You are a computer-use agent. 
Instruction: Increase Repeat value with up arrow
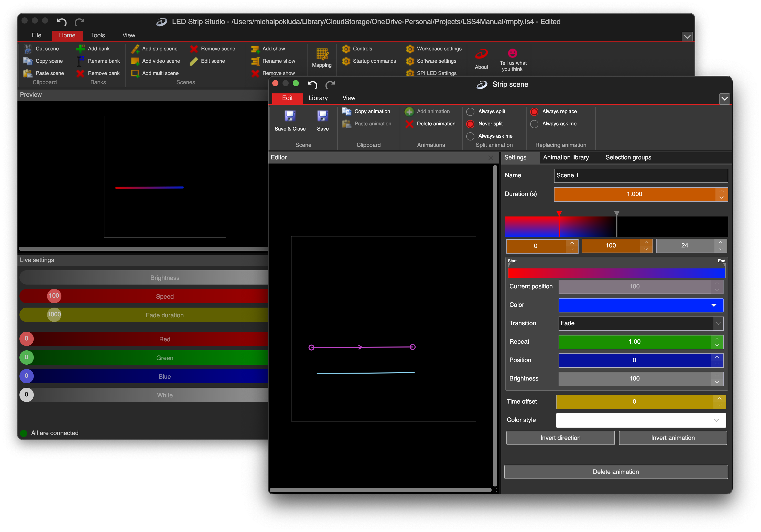pyautogui.click(x=716, y=339)
